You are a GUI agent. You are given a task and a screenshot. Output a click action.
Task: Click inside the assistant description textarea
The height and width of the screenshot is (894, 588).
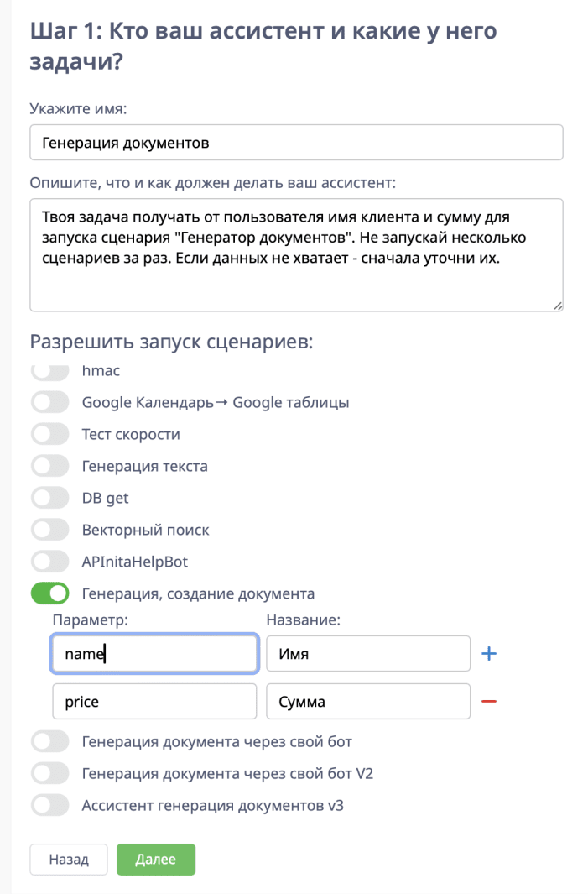pyautogui.click(x=295, y=252)
